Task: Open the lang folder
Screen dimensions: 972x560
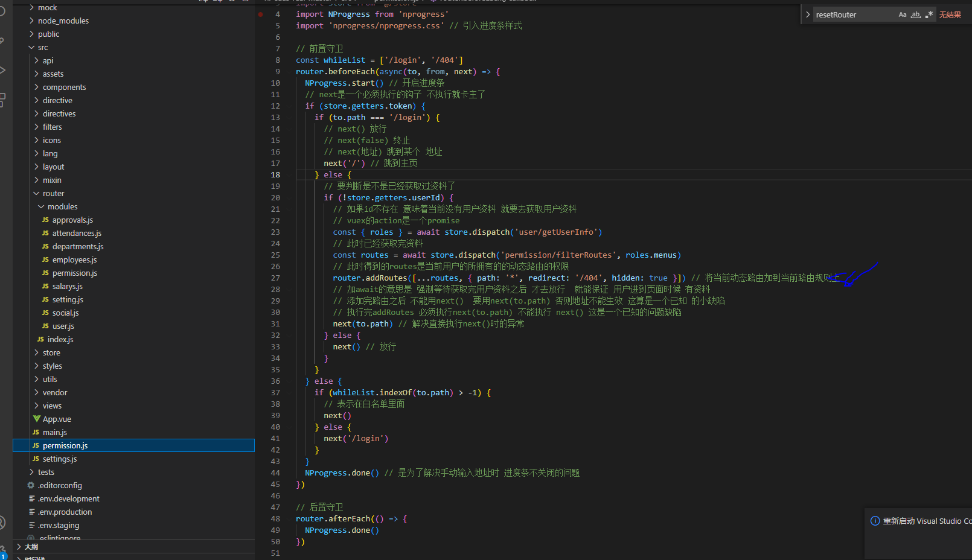Action: [x=50, y=153]
